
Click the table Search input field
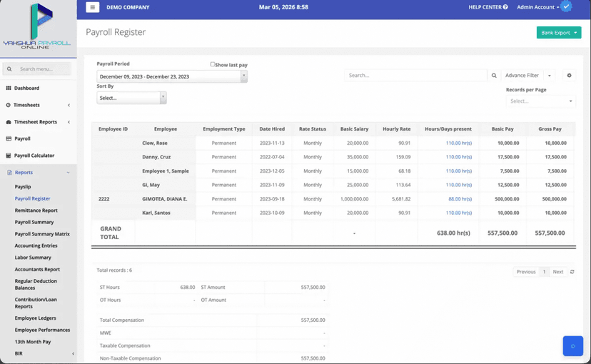[415, 76]
